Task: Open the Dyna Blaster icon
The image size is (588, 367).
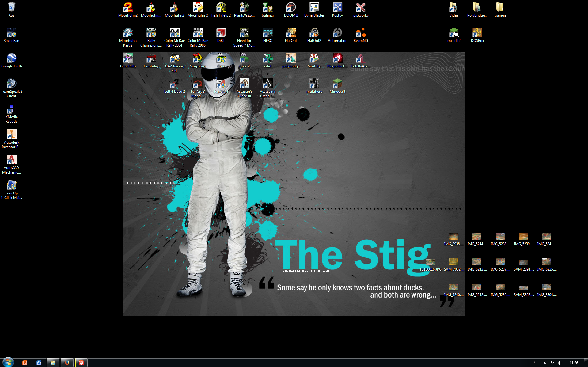Action: pos(314,10)
